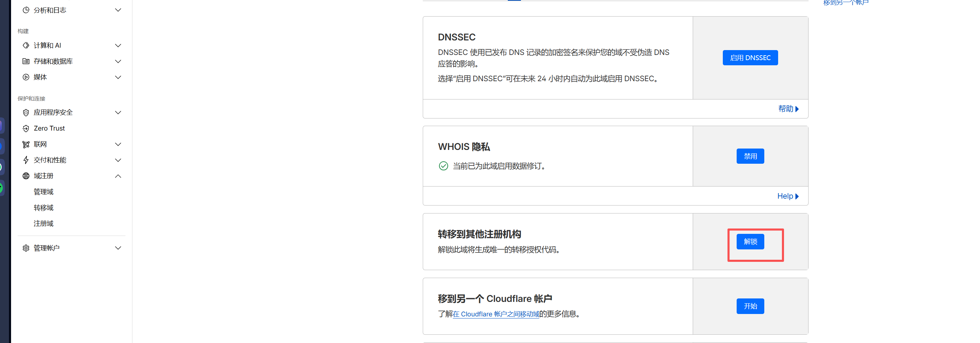Expand the 存储和数据库 chevron
Screen dimensions: 980x343
[118, 61]
